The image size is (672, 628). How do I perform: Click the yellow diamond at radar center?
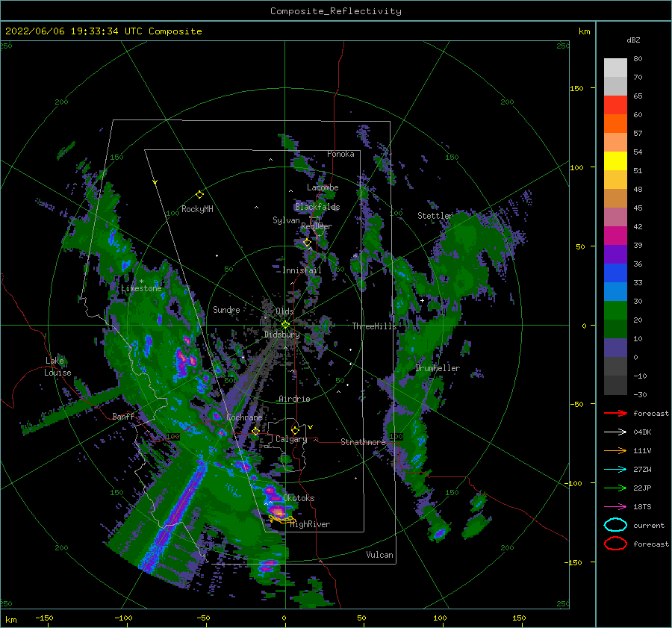(x=285, y=325)
